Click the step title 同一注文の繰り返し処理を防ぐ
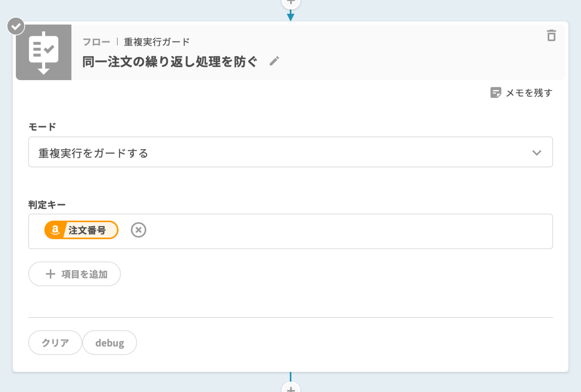Screen dimensions: 581x392 tap(170, 62)
